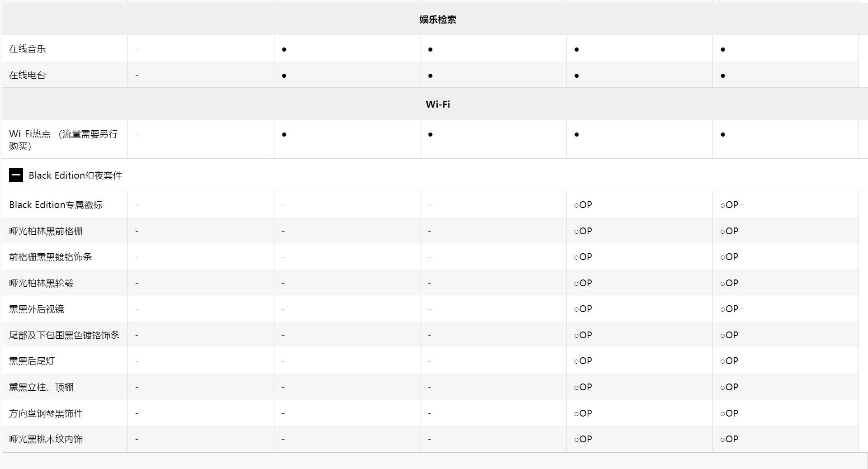Select the 熏黑立柱、顶棚 row label

(x=41, y=387)
